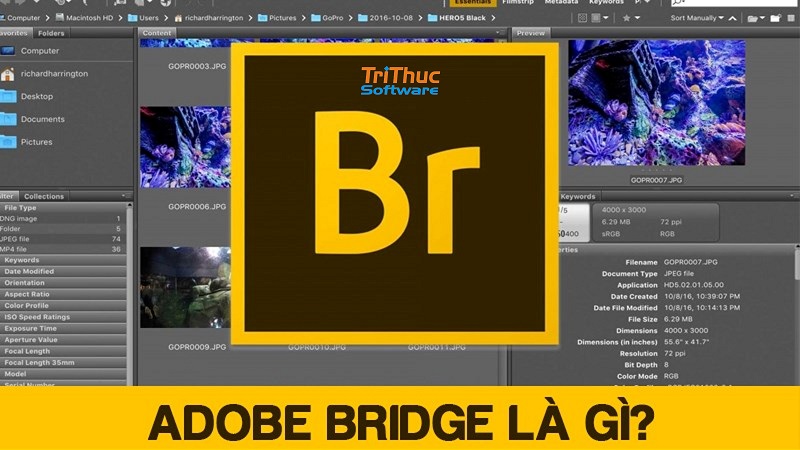Go to 2016-10-08 folder in the path bar
The image size is (800, 450).
pyautogui.click(x=385, y=18)
